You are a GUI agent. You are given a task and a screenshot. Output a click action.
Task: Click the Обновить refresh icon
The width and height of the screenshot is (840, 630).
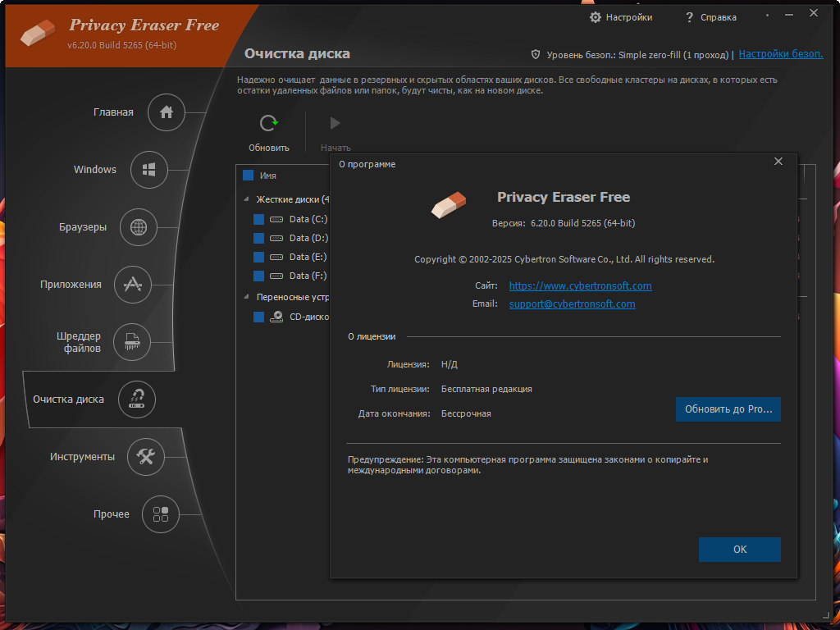[x=268, y=124]
